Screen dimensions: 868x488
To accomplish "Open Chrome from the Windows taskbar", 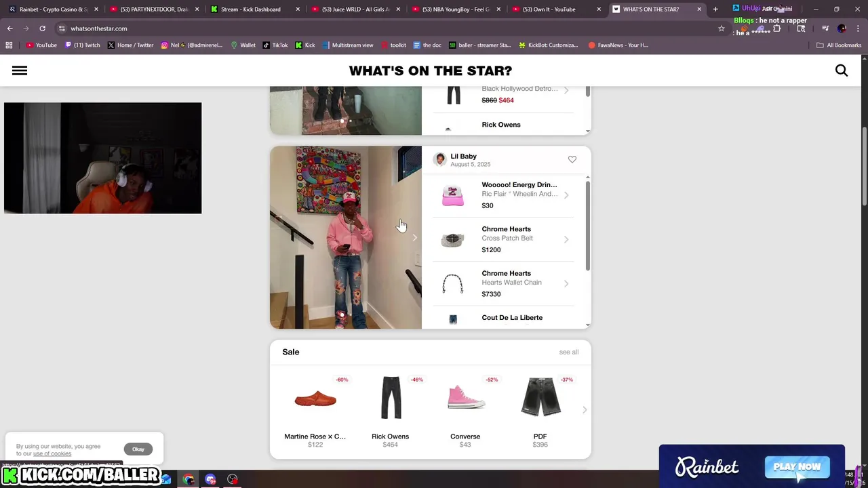I will 189,480.
